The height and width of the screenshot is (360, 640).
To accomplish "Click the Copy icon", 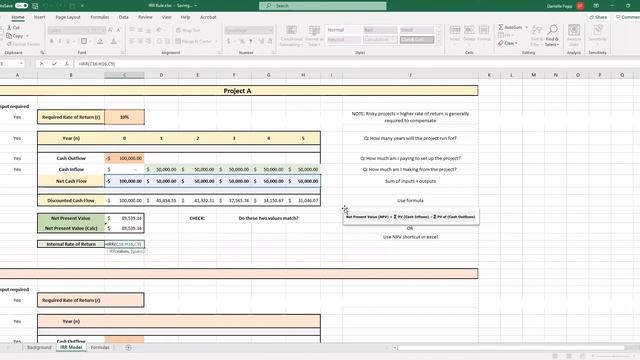I will coord(9,36).
